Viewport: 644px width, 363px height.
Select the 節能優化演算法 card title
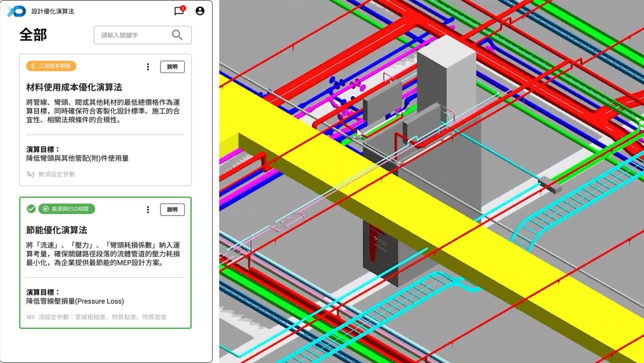coord(57,230)
